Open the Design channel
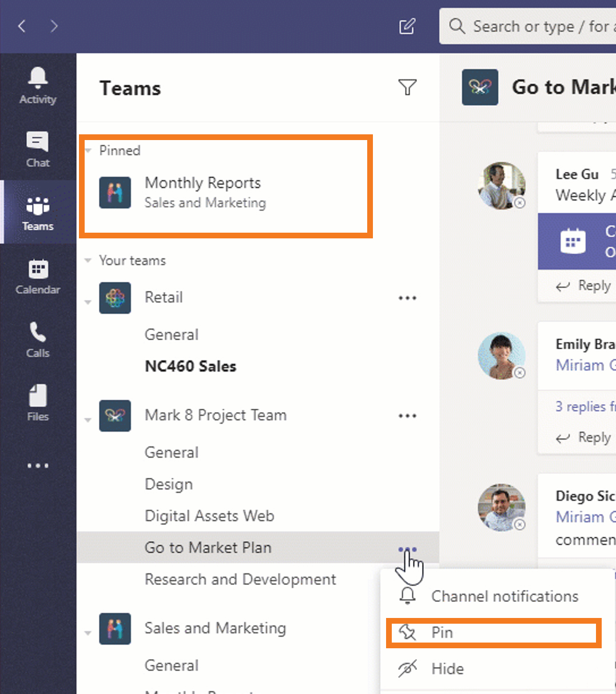The height and width of the screenshot is (694, 616). point(169,484)
